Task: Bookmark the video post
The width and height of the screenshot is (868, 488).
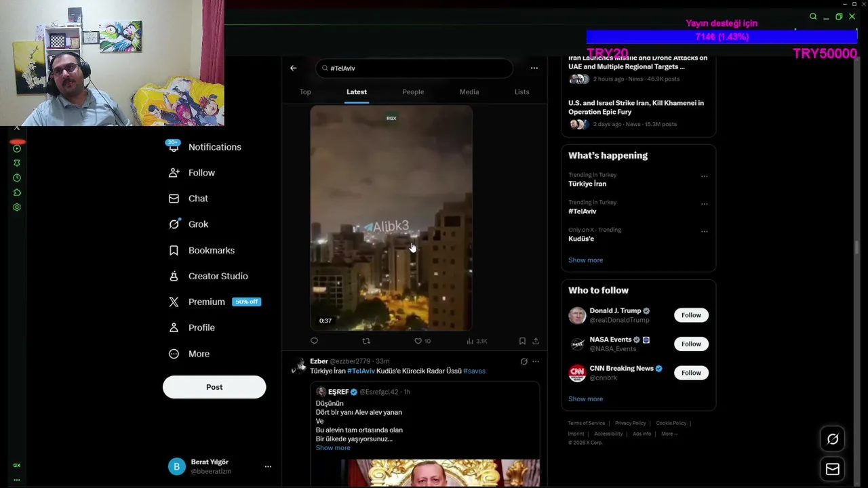Action: coord(522,341)
